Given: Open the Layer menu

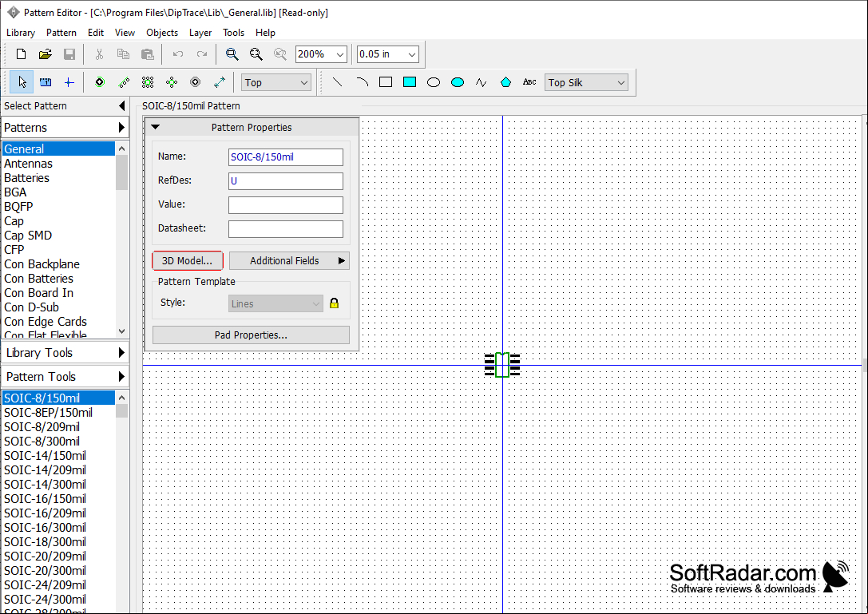Looking at the screenshot, I should click(200, 33).
